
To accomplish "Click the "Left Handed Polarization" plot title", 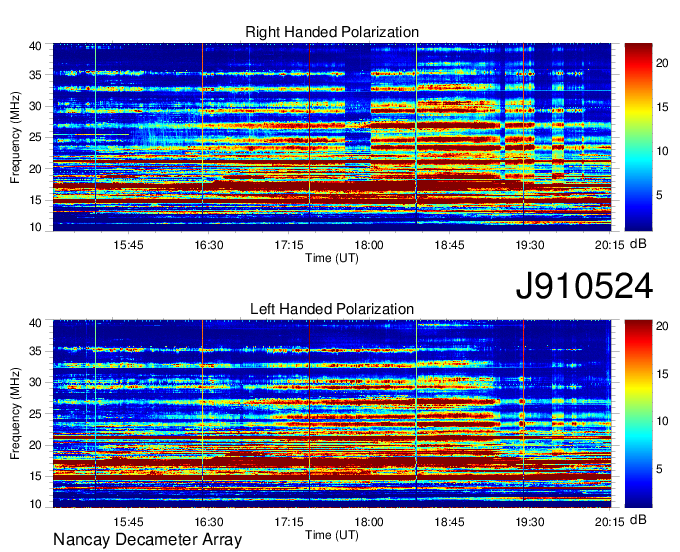I will coord(332,309).
